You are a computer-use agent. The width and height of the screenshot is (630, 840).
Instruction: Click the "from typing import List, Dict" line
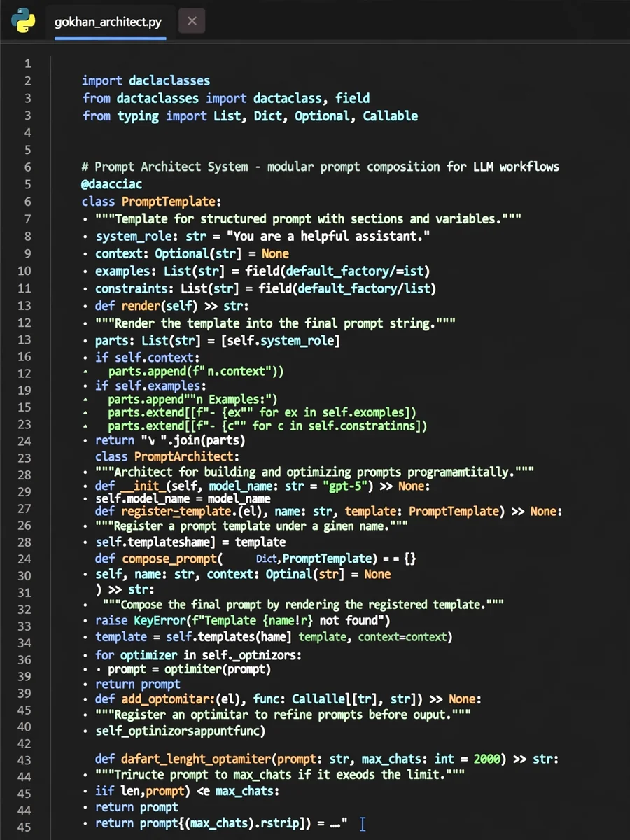click(250, 115)
